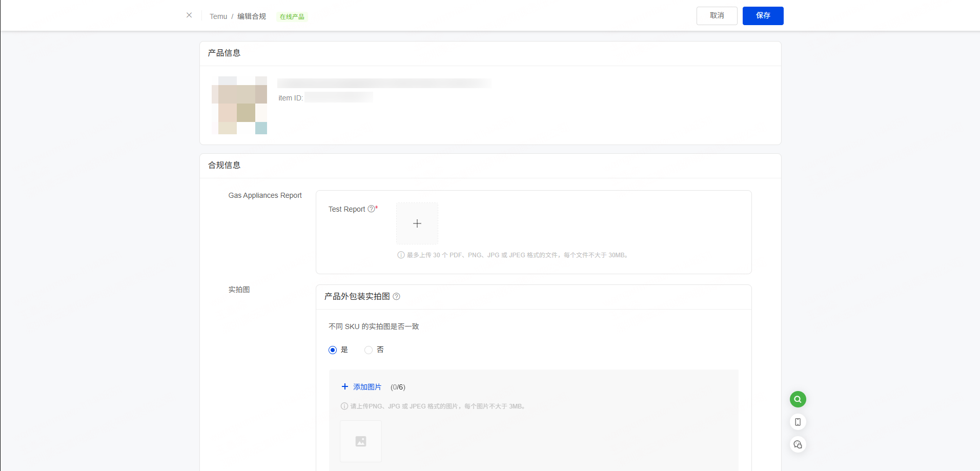Select the 否 radio option
The width and height of the screenshot is (980, 471).
(x=369, y=350)
